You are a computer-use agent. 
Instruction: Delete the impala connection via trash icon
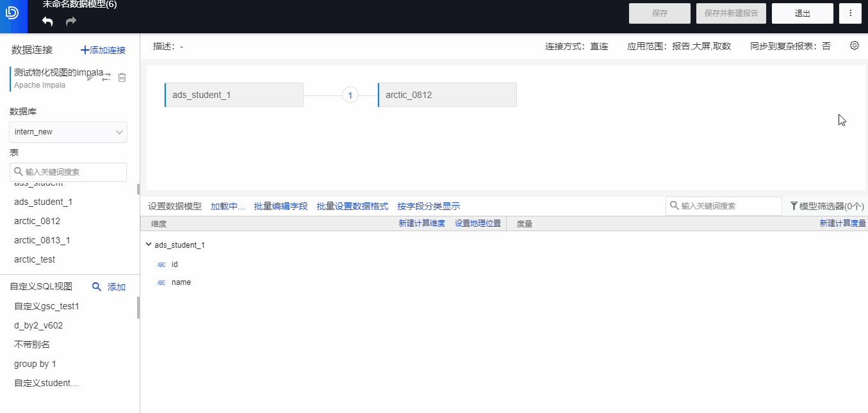click(x=122, y=77)
